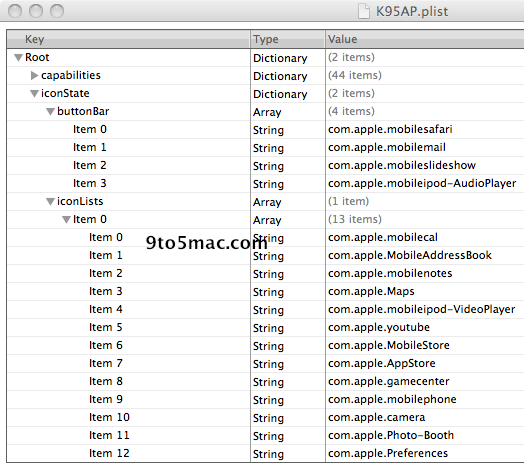Select the com.apple.youtube value

[379, 327]
